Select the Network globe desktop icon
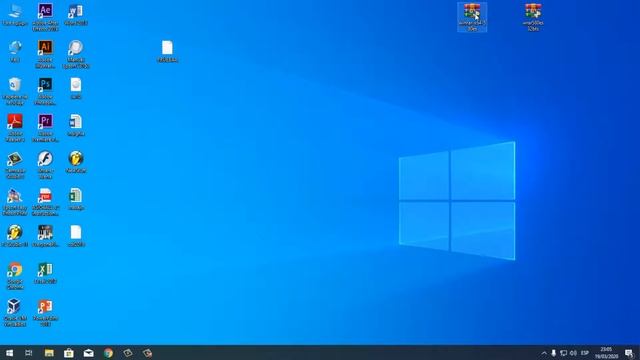640x360 pixels. click(15, 51)
